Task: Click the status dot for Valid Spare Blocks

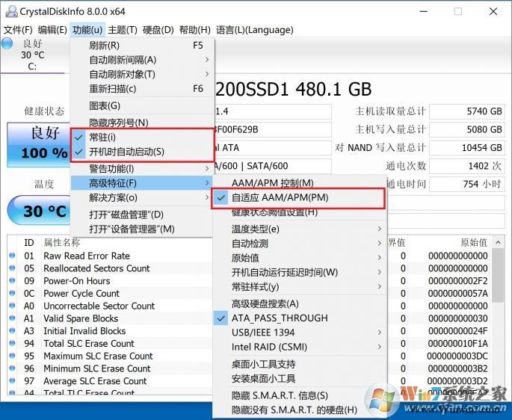Action: 12,318
